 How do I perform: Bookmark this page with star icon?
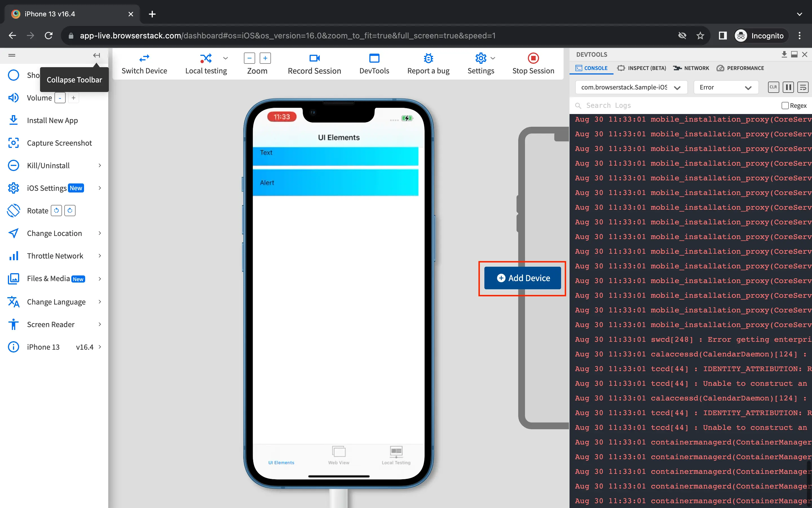pyautogui.click(x=700, y=36)
